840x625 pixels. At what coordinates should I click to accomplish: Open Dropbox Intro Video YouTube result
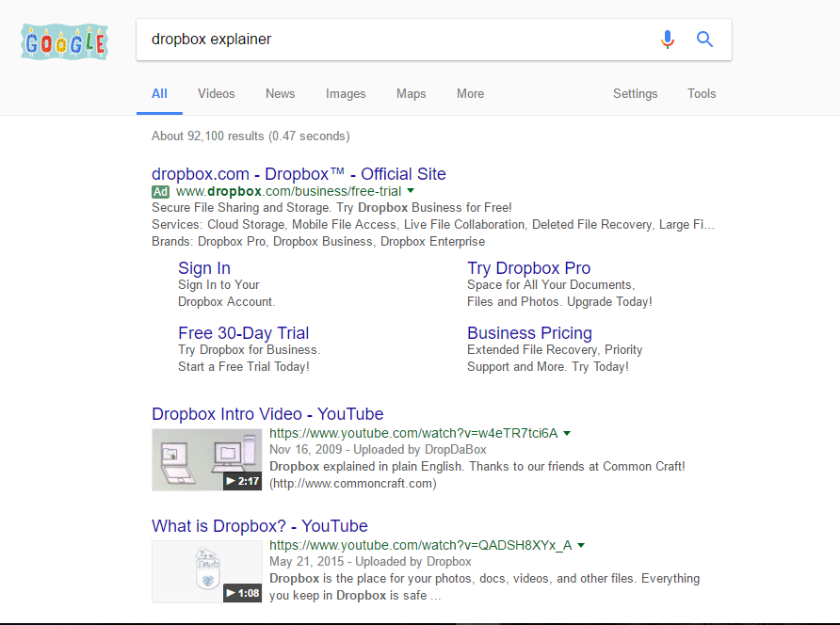point(267,414)
